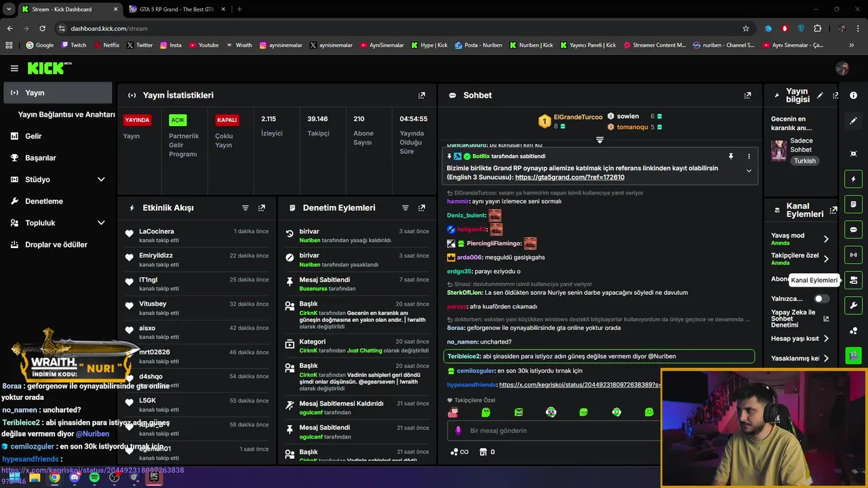
Task: Open the gta5grand.com referral link
Action: pos(570,178)
